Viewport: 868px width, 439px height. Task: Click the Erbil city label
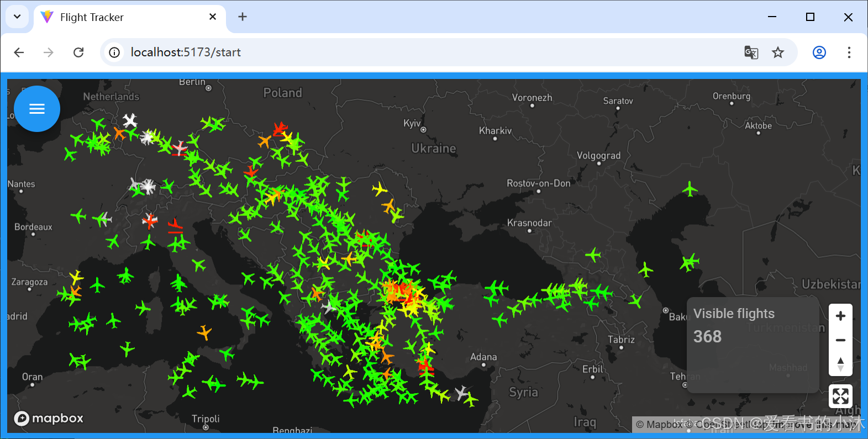pos(592,369)
